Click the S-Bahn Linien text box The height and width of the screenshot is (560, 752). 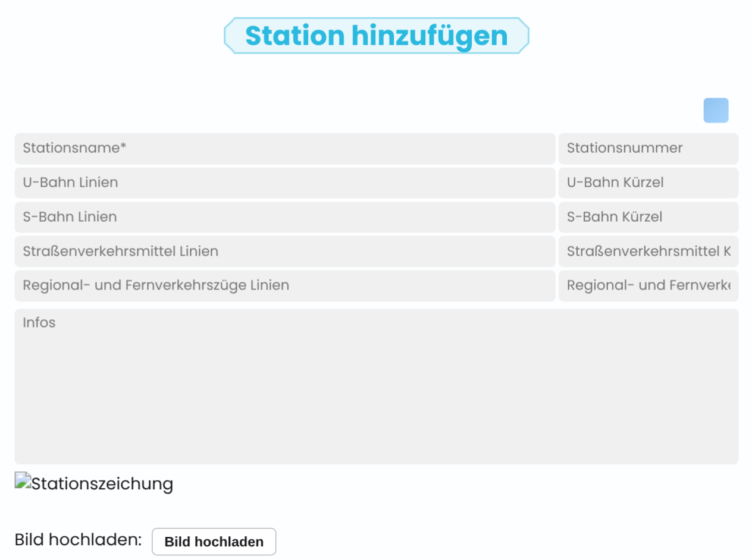click(x=284, y=217)
